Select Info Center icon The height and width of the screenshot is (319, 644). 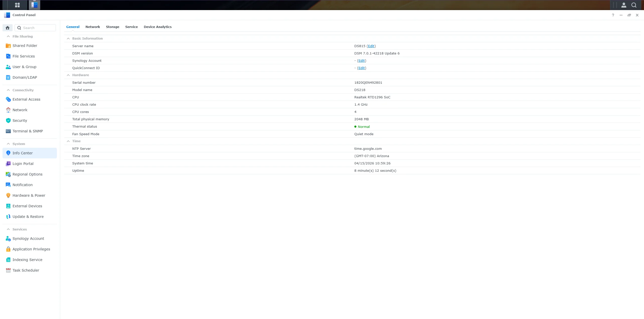[8, 153]
